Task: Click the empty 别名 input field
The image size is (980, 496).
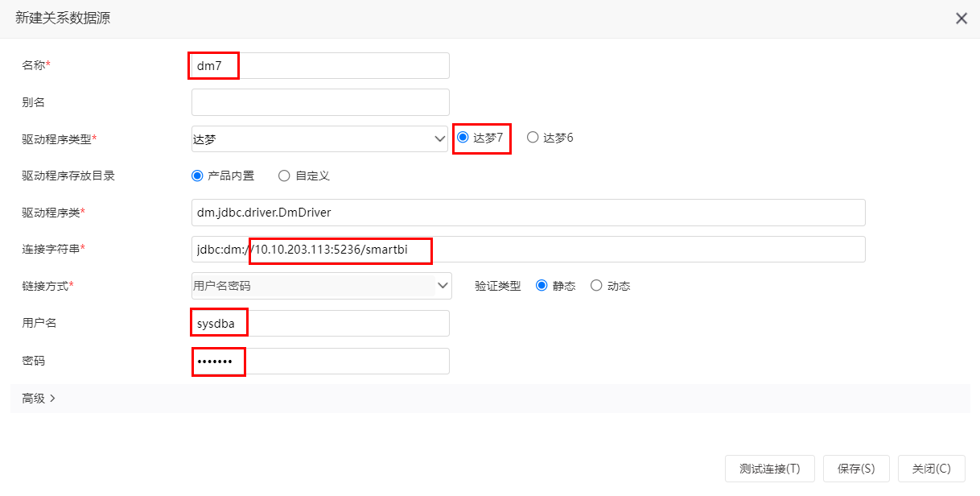Action: (320, 102)
